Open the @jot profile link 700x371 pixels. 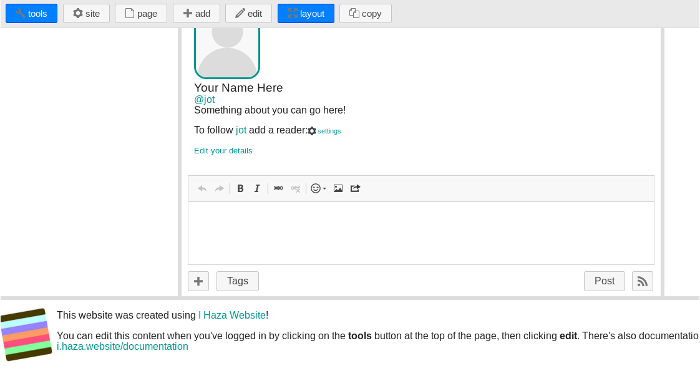coord(204,99)
